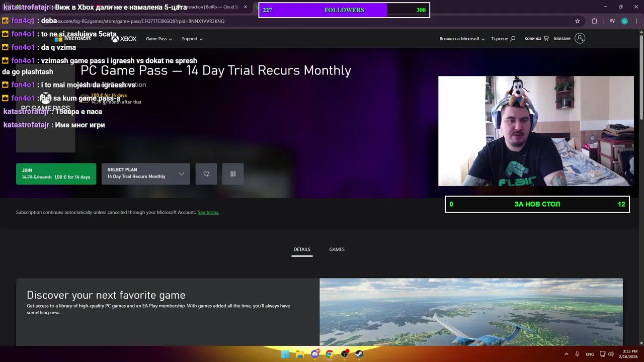Expand the Game Pass nav dropdown
Viewport: 644px width, 362px height.
coord(159,39)
